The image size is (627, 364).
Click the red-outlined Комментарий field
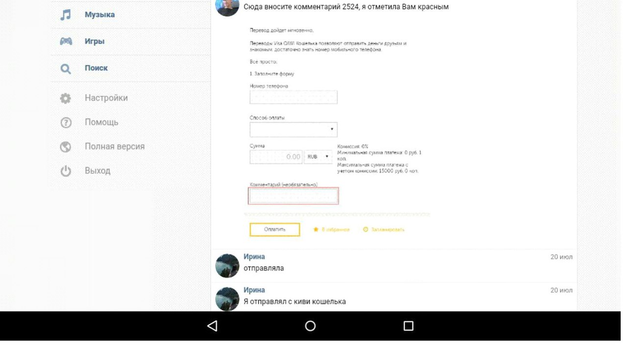click(293, 196)
